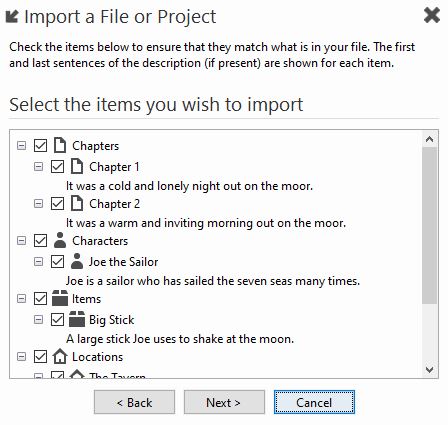Click the Characters person icon
This screenshot has height=425, width=448.
(x=60, y=240)
